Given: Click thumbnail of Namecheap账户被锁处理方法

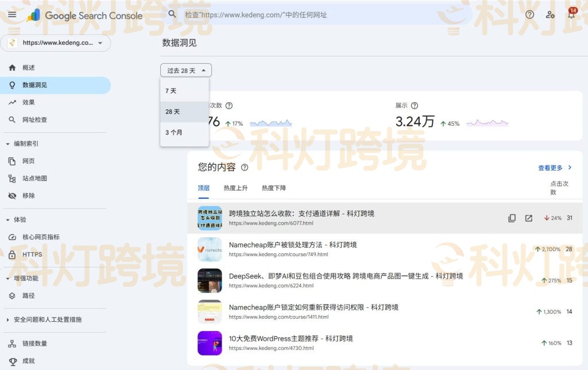Looking at the screenshot, I should point(210,249).
